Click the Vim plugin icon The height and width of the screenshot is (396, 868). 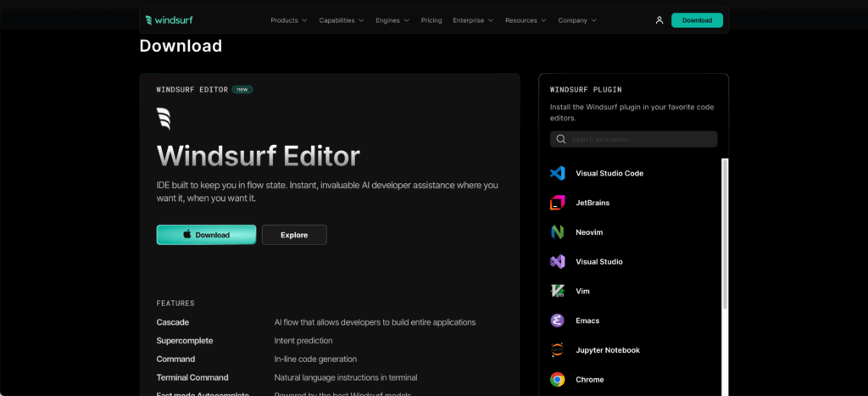pyautogui.click(x=558, y=291)
